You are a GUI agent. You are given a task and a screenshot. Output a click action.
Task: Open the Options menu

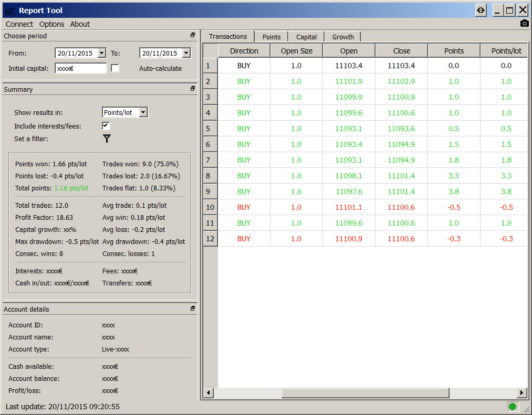click(51, 24)
